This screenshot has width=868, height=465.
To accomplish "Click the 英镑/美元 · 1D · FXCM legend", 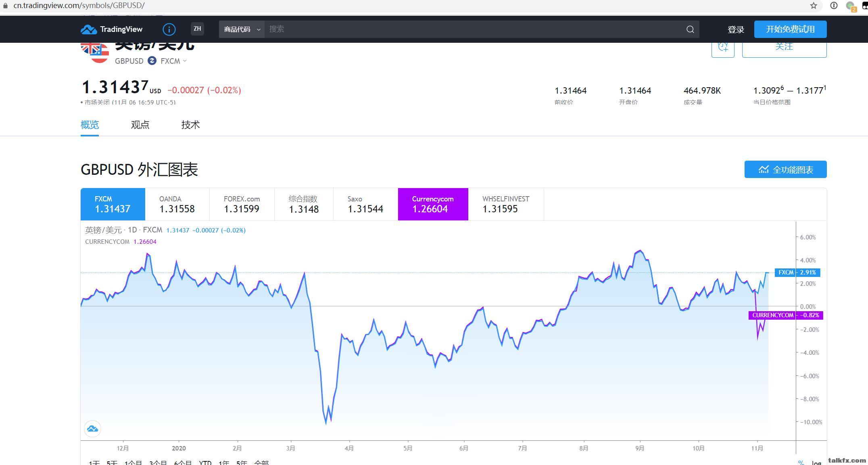I will (123, 230).
